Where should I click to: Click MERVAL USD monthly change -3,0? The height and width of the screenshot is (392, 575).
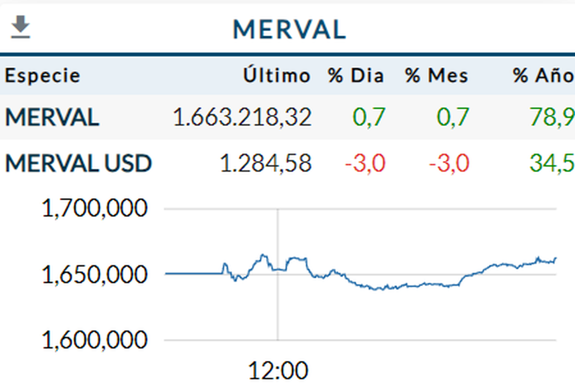pos(449,164)
